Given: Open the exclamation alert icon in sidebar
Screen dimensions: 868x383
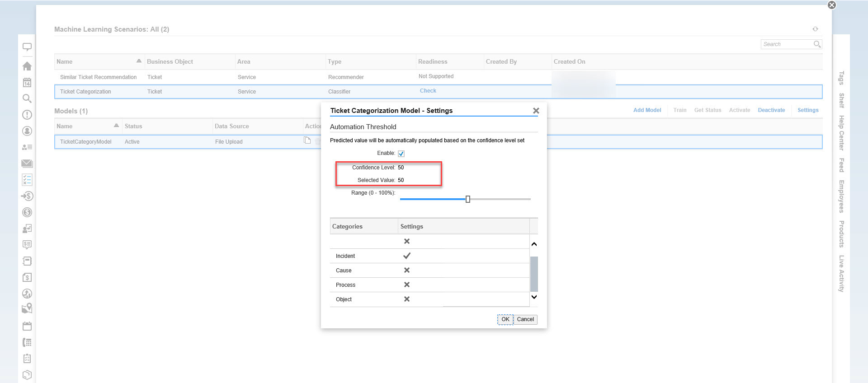Looking at the screenshot, I should click(x=27, y=115).
